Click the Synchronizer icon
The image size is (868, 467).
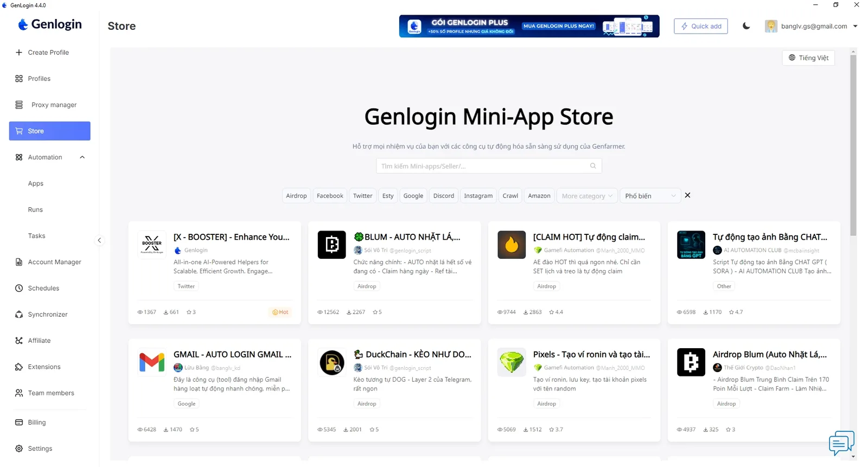[x=19, y=315]
